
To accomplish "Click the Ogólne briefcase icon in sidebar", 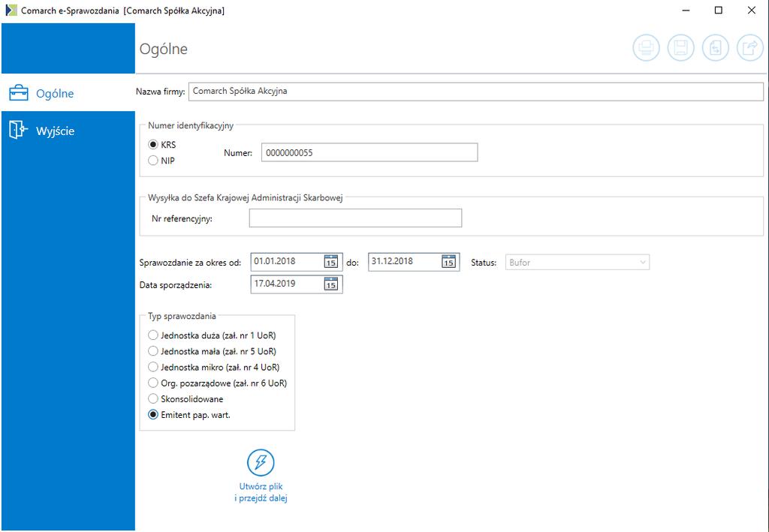I will (x=19, y=92).
